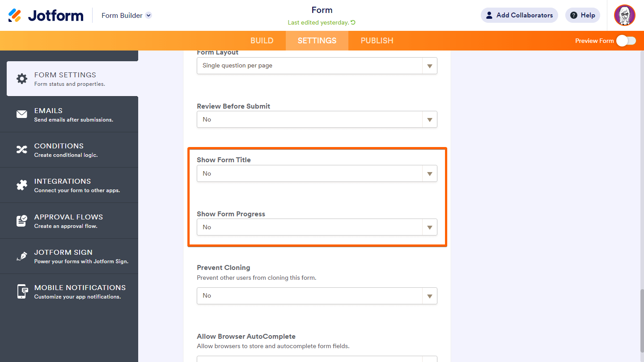Open Integrations puzzle piece icon
Viewport: 644px width, 362px height.
pyautogui.click(x=22, y=185)
